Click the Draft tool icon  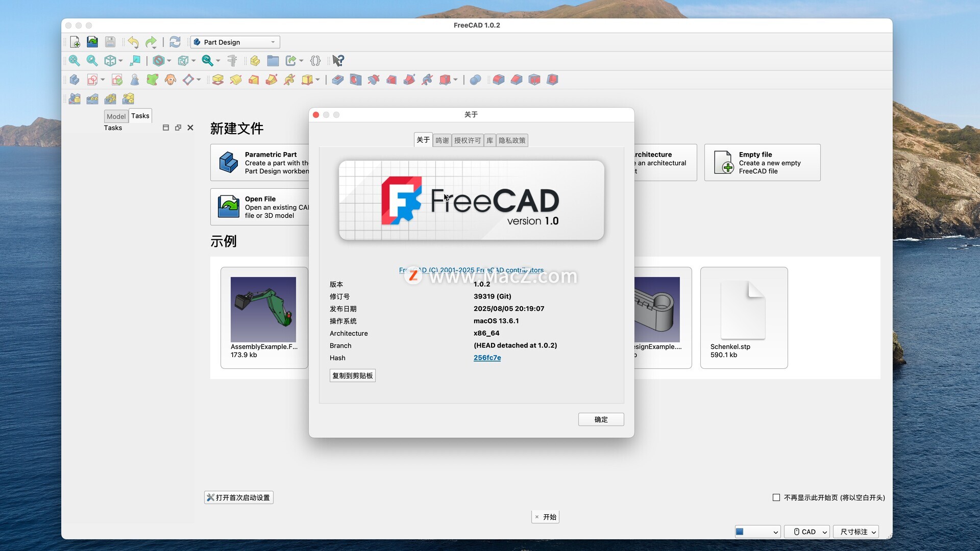(534, 80)
